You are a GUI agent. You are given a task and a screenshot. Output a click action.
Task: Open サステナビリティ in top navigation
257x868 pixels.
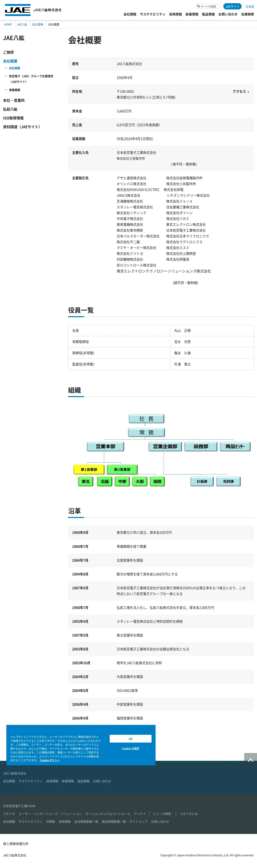152,14
